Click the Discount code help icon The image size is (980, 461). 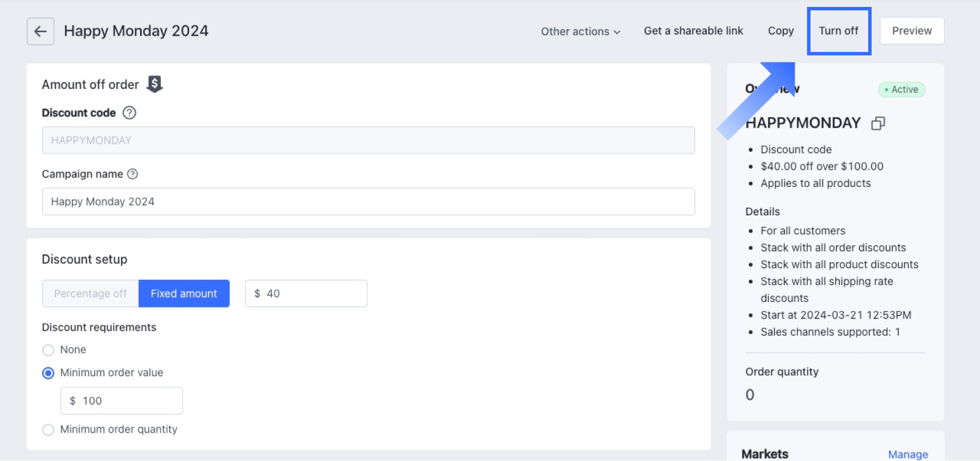130,113
